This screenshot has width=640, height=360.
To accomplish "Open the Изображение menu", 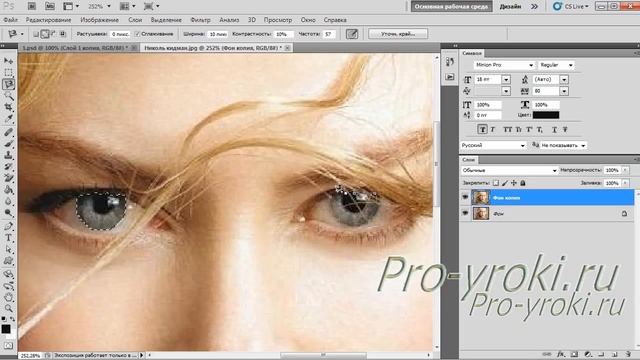I will (x=99, y=20).
